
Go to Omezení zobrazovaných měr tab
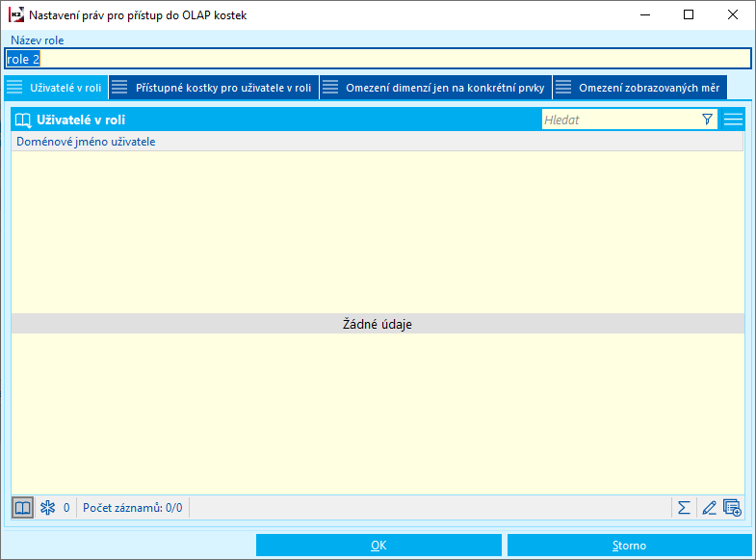639,88
